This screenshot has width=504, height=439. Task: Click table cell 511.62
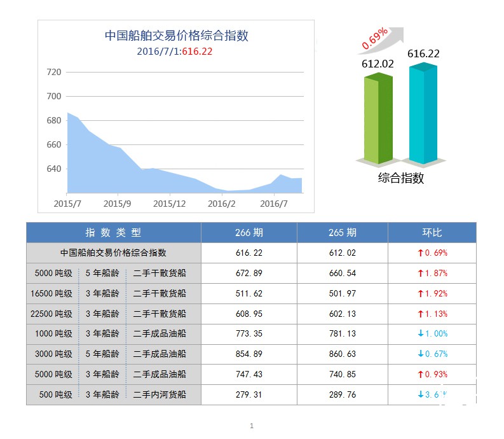[249, 293]
